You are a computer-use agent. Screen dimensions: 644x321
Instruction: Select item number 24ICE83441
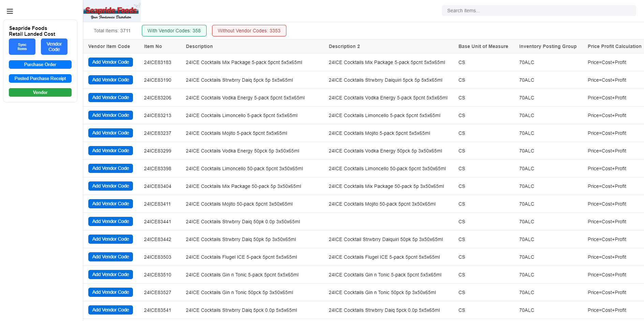pos(158,222)
